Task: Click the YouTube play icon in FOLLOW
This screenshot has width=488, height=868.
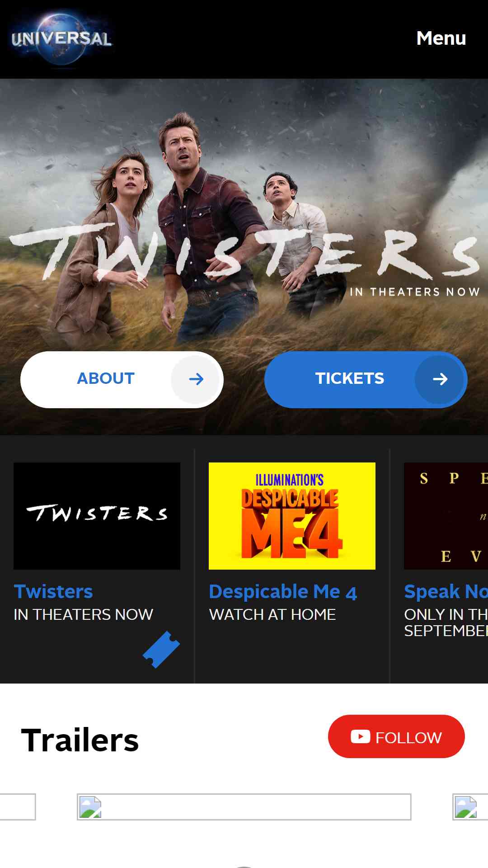Action: 360,736
